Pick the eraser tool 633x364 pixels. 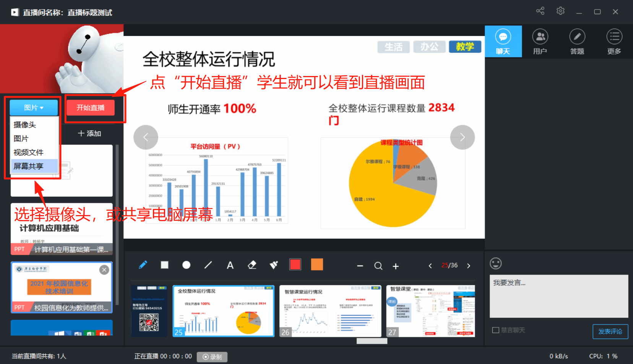[x=252, y=265]
